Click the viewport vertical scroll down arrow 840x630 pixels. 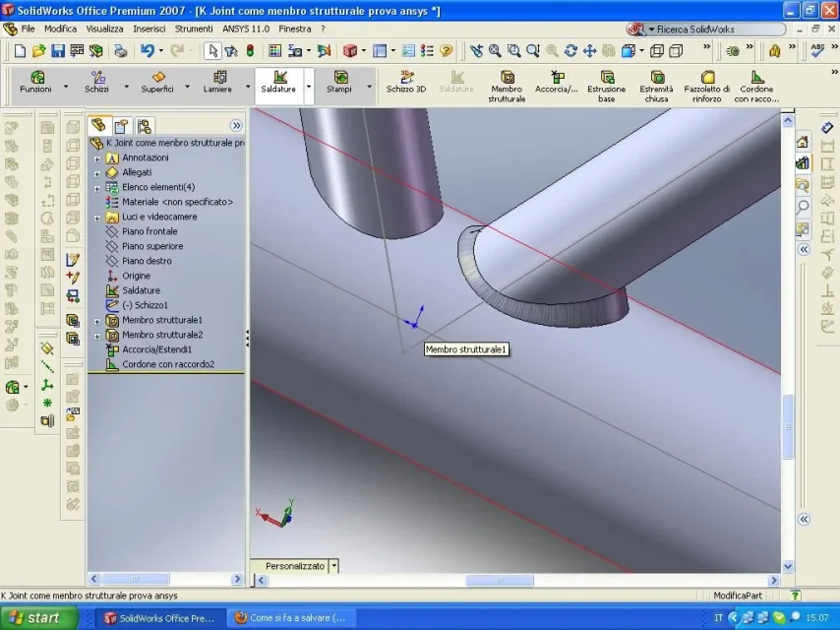(x=788, y=566)
